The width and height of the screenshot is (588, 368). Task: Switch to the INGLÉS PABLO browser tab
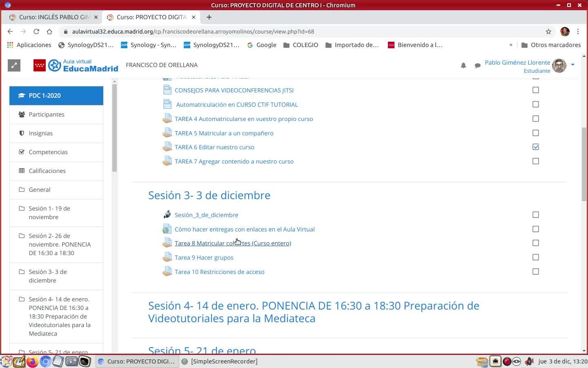tap(53, 17)
